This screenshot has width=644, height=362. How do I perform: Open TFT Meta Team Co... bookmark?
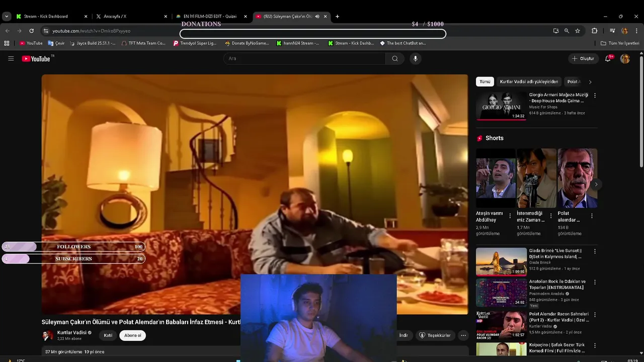143,43
